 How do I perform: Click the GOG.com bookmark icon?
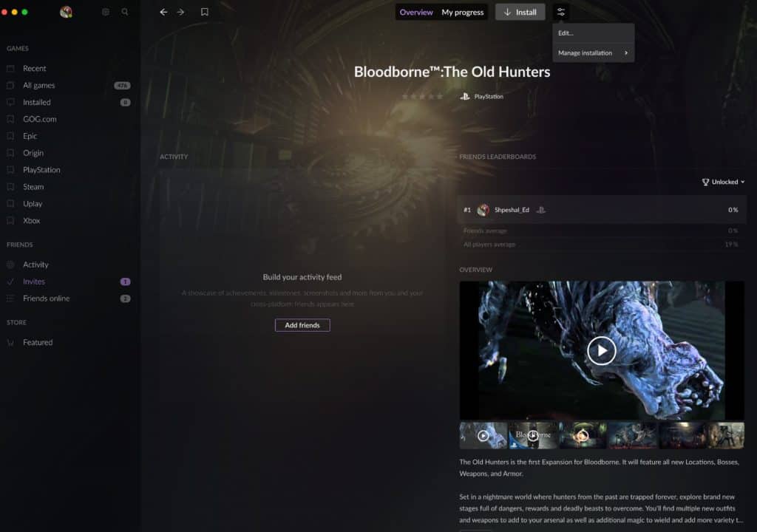pyautogui.click(x=10, y=119)
